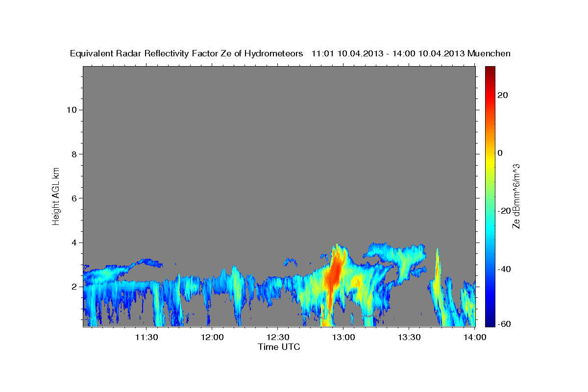
Task: Click the 'Time UTC' axis label
Action: point(279,347)
